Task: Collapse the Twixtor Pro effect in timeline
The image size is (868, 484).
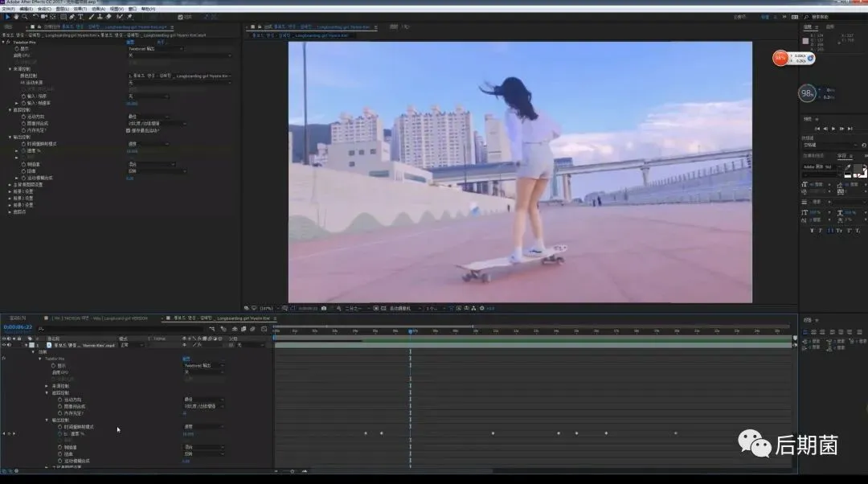Action: 40,359
